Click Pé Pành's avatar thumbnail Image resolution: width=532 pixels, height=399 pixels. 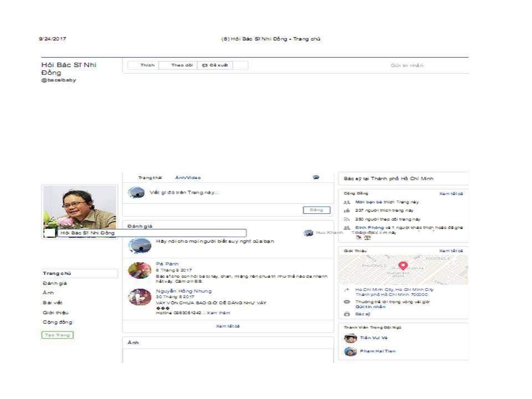(140, 270)
